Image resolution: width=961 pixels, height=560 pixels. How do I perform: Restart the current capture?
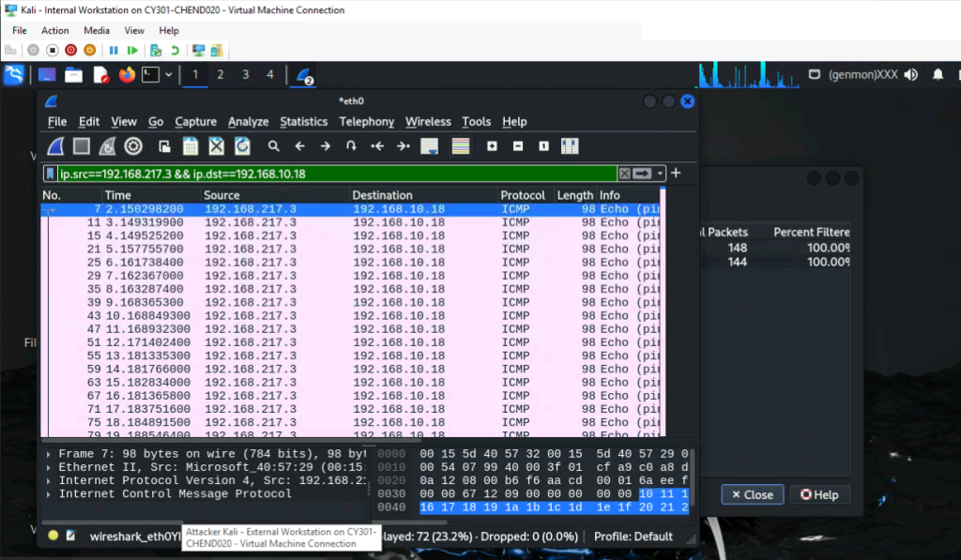[x=107, y=146]
